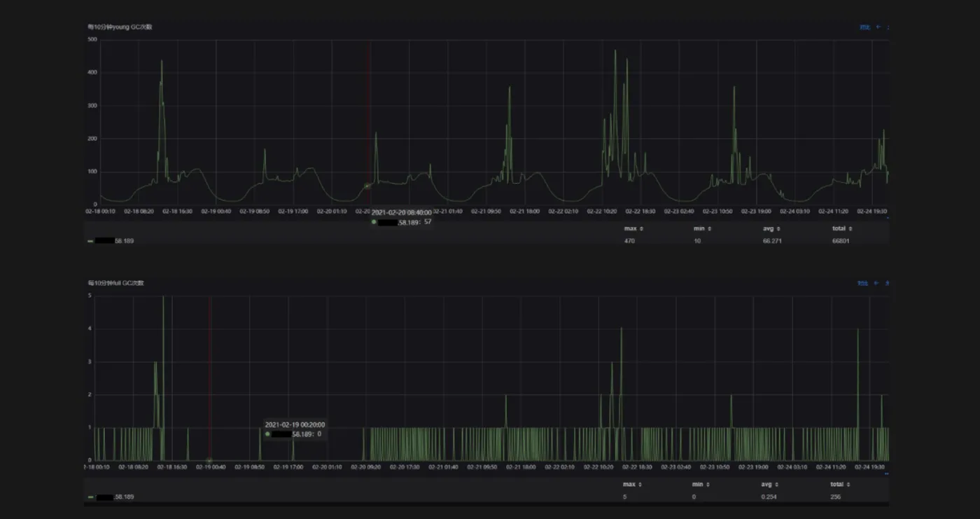
Task: Click the 对比 link on young GC panel
Action: click(864, 27)
